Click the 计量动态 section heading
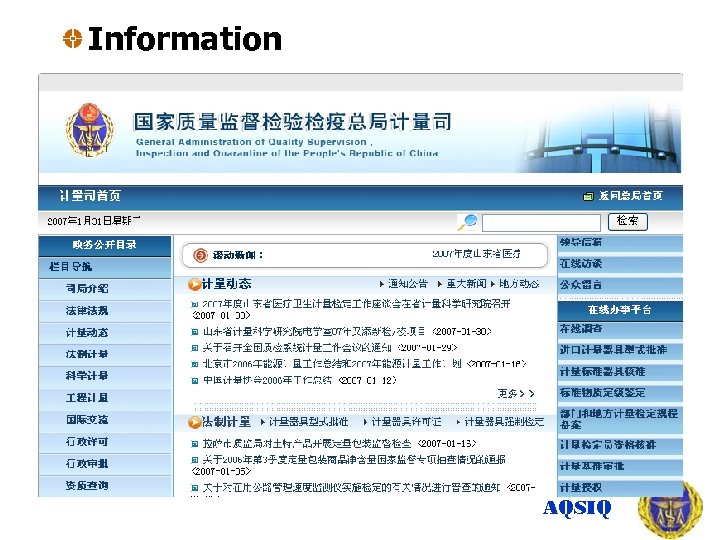 coord(227,284)
